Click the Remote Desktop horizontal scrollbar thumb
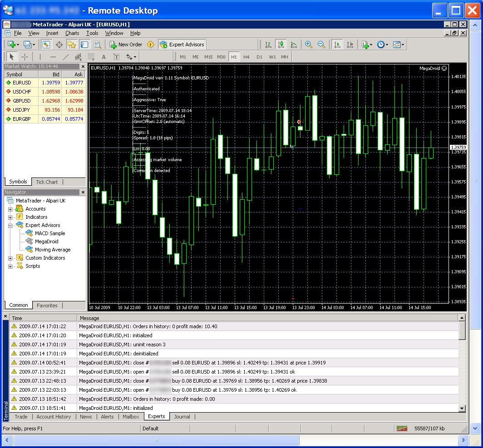This screenshot has height=448, width=483. tap(157, 440)
